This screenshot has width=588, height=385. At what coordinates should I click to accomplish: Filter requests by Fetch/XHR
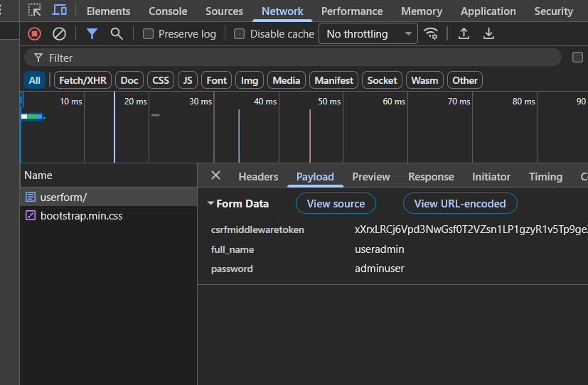[82, 80]
